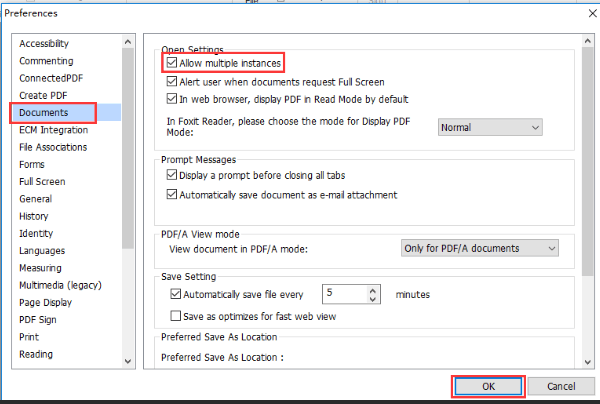Enable Save as optimizes for fast web view
600x404 pixels.
(x=177, y=316)
